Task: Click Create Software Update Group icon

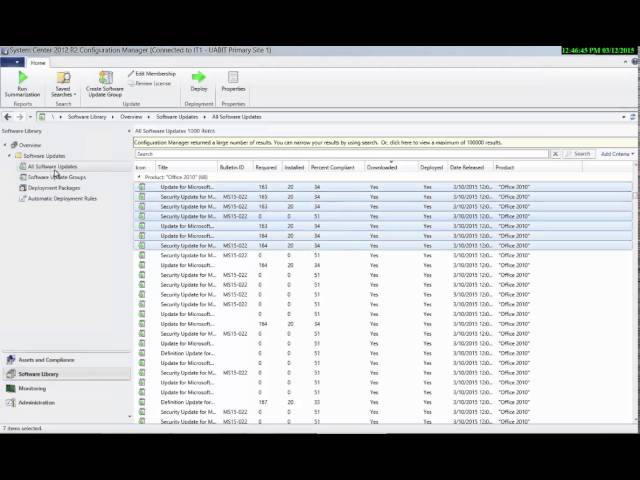Action: point(105,84)
